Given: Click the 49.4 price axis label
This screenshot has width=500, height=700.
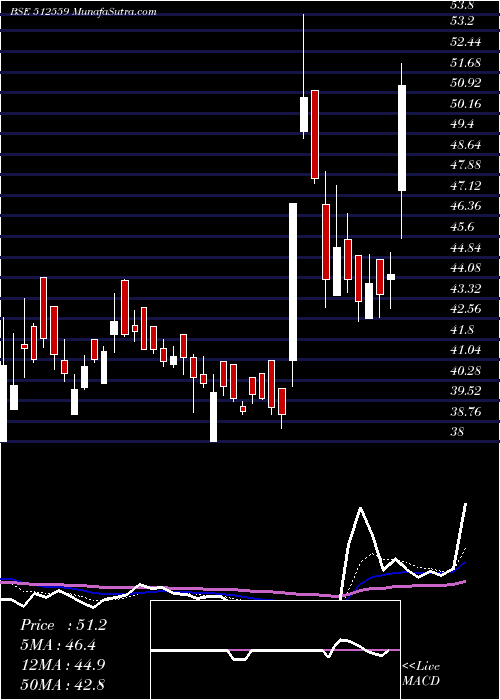Looking at the screenshot, I should pos(464,124).
